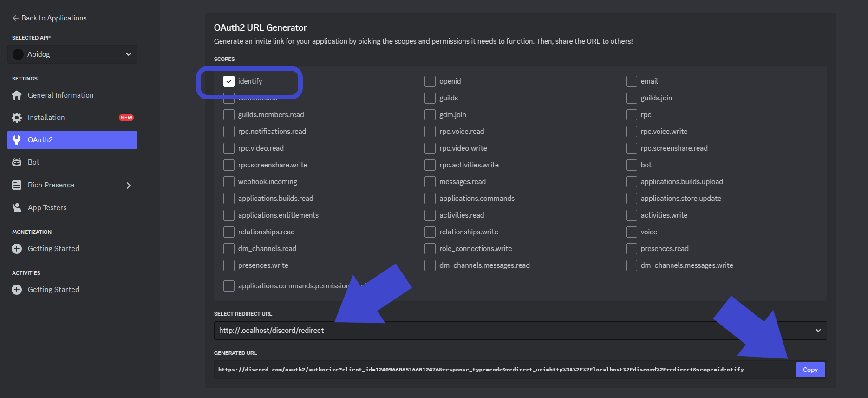
Task: Click the Bot robot icon
Action: pyautogui.click(x=17, y=162)
